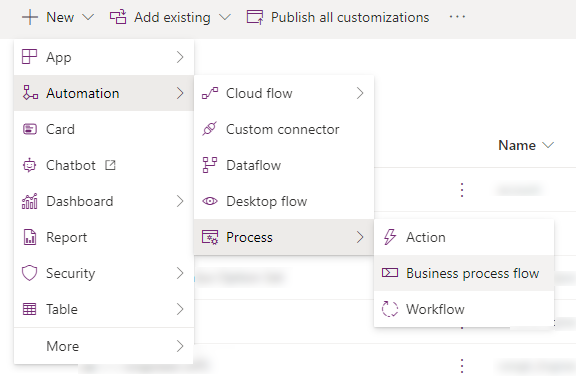Screen dimensions: 576x388
Task: Select Automation in the New menu
Action: [x=104, y=93]
